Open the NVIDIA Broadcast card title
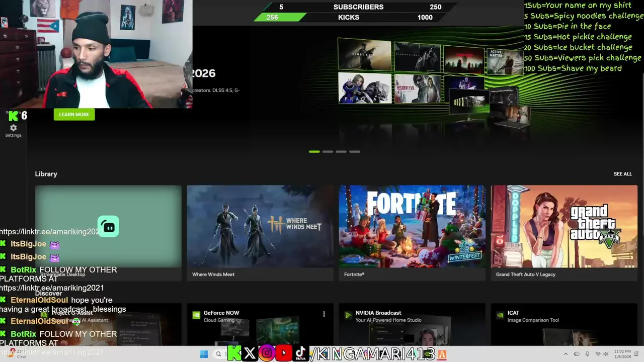This screenshot has width=644, height=362. [378, 313]
